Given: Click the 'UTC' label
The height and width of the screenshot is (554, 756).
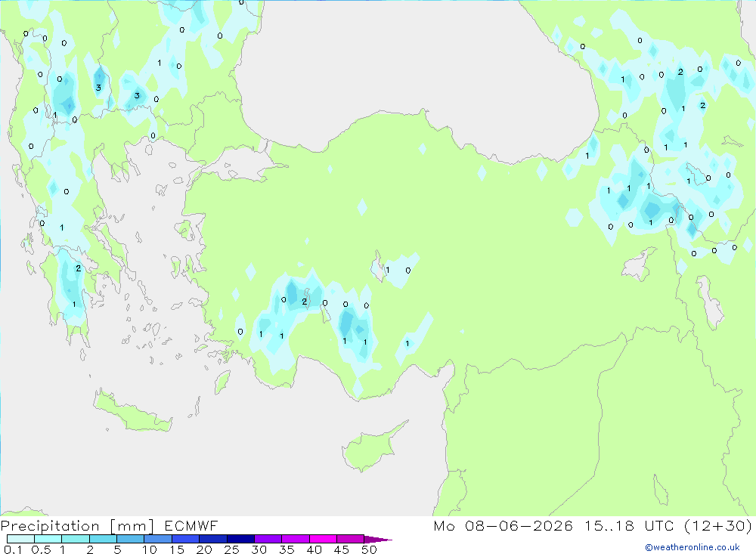Looking at the screenshot, I should 659,525.
